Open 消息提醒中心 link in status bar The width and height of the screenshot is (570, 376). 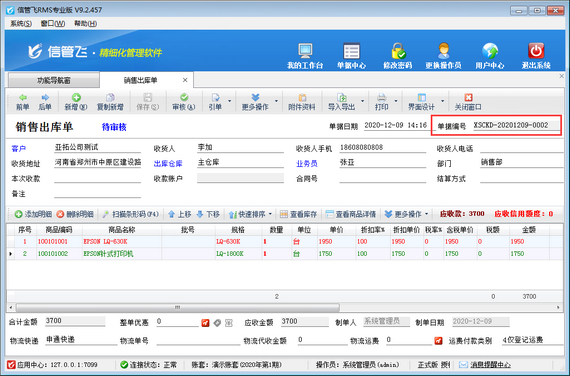pyautogui.click(x=490, y=365)
